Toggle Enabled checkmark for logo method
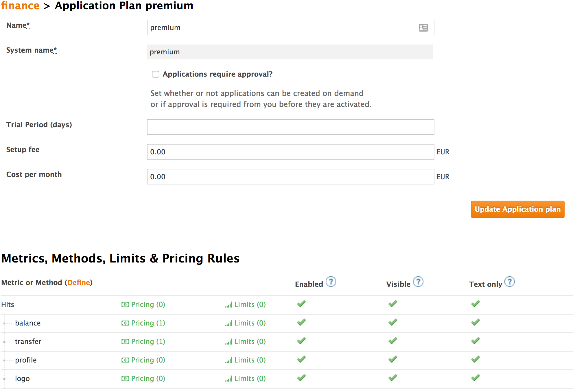The image size is (575, 392). [x=301, y=378]
